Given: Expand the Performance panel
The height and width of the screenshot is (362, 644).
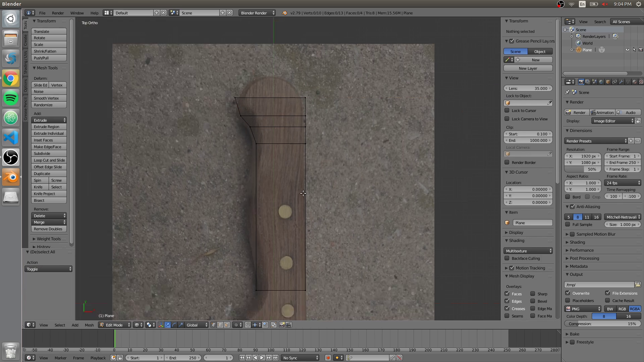Looking at the screenshot, I should (x=581, y=250).
